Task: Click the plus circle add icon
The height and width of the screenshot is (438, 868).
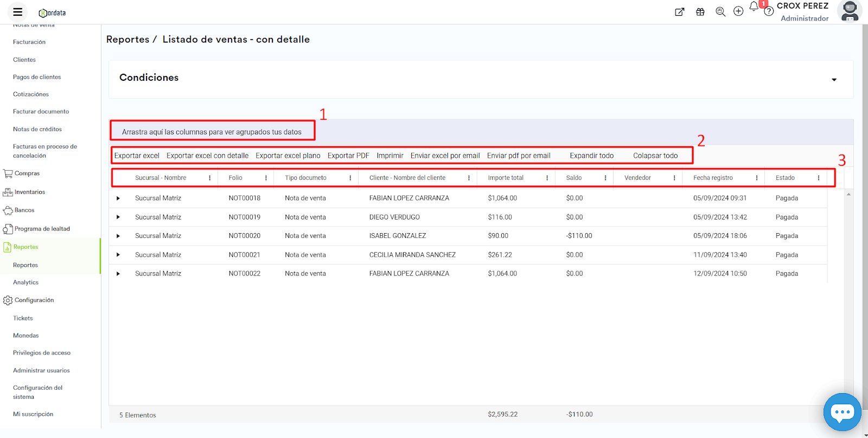Action: click(738, 11)
